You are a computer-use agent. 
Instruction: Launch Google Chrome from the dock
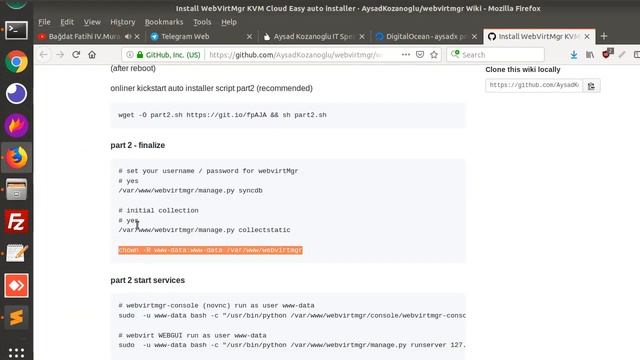[16, 62]
